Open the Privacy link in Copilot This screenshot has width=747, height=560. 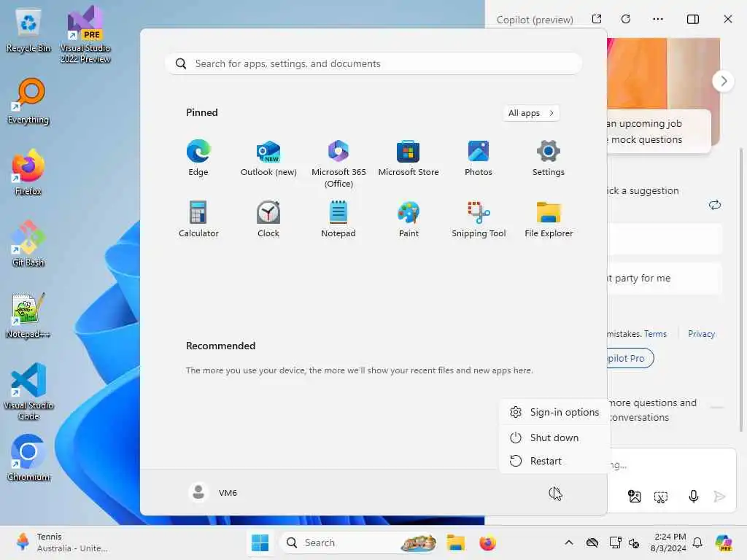[701, 334]
